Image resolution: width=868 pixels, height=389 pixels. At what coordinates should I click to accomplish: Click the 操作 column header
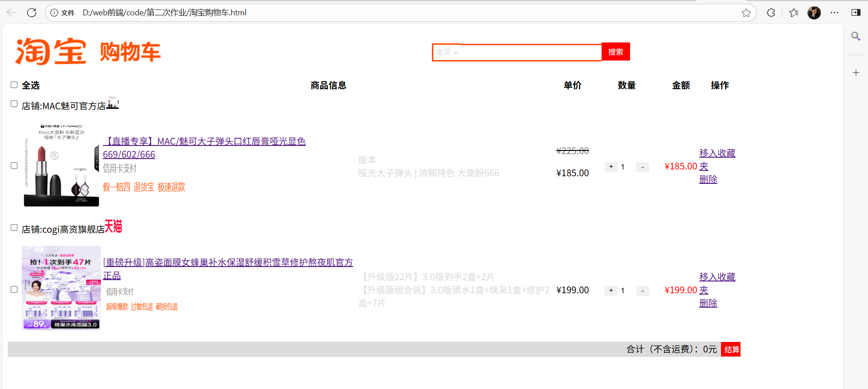720,85
